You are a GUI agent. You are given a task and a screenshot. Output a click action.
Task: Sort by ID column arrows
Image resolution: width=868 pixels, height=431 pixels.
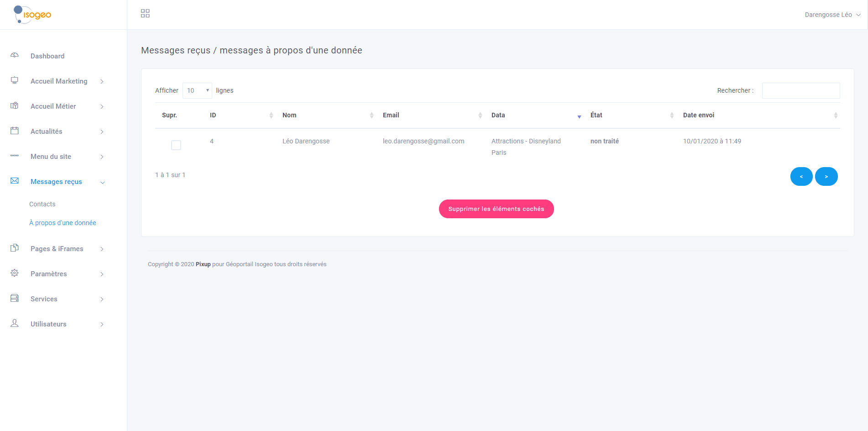pyautogui.click(x=271, y=115)
